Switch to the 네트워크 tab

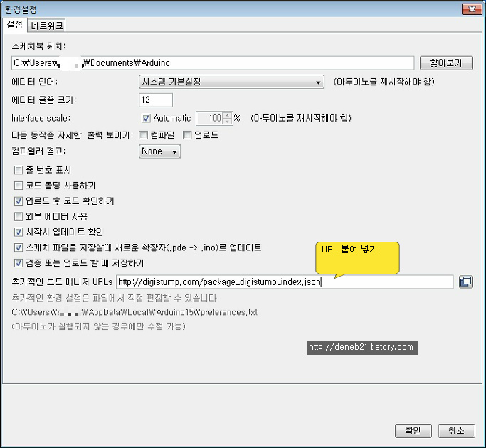tap(48, 26)
